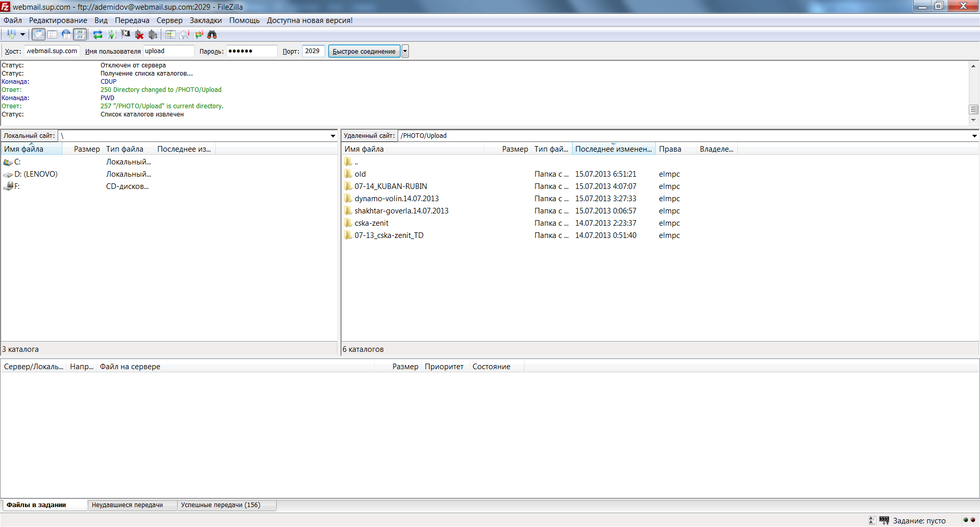Open the Файл menu
Viewport: 980px width, 527px height.
(13, 20)
